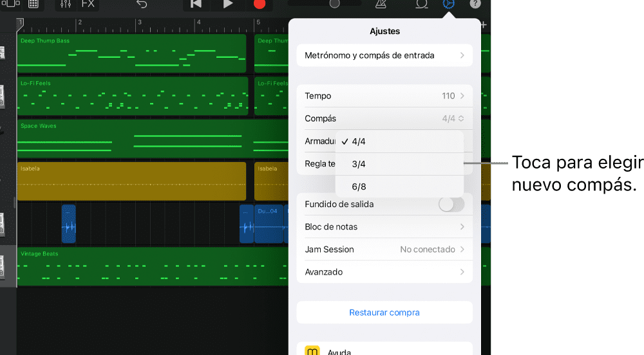
Task: Add a song section with the plus button
Action: point(484,25)
